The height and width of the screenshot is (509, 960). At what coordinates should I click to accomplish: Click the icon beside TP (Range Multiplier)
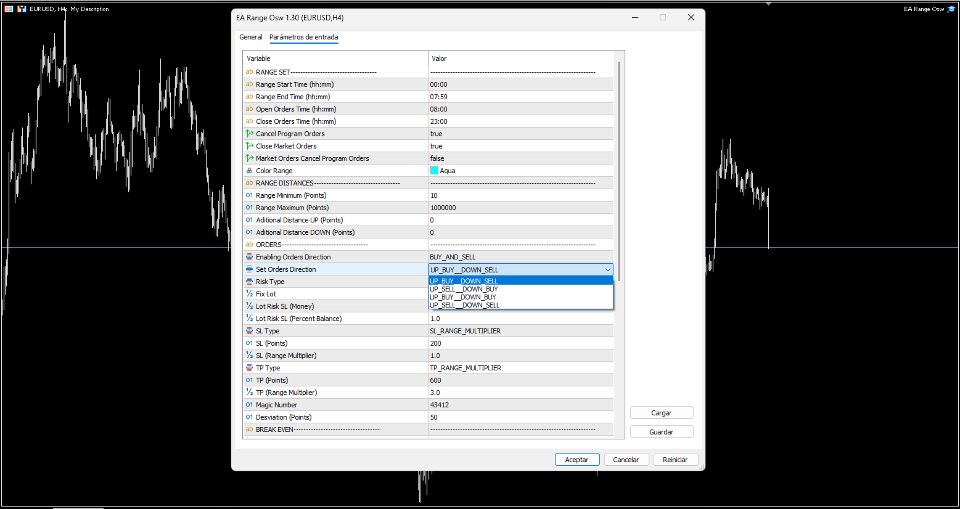click(x=249, y=392)
